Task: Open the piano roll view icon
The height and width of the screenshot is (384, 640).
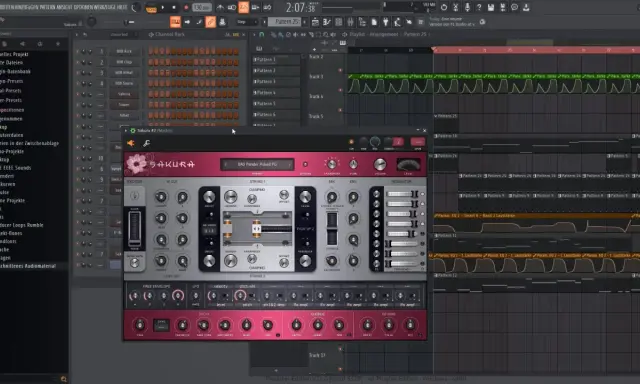Action: point(327,22)
